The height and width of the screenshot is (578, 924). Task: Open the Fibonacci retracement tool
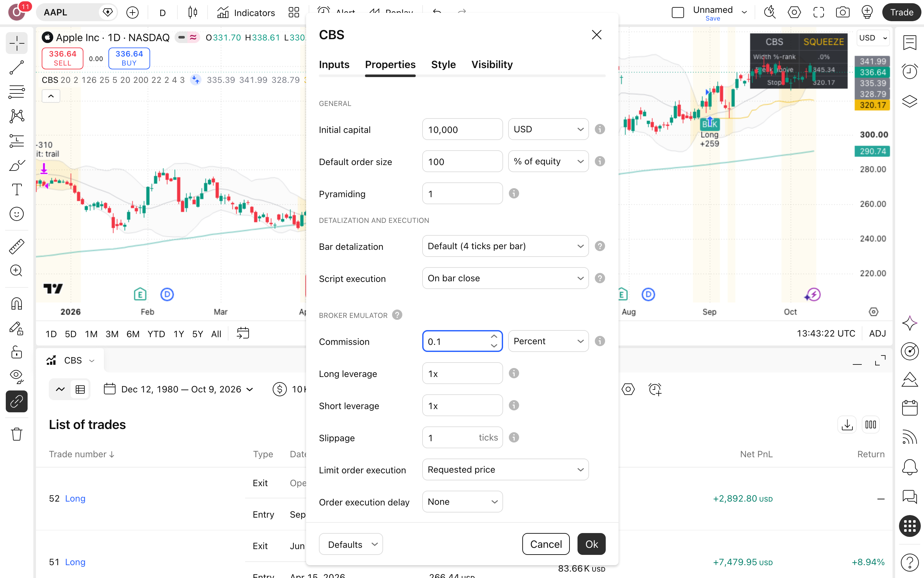pos(16,92)
